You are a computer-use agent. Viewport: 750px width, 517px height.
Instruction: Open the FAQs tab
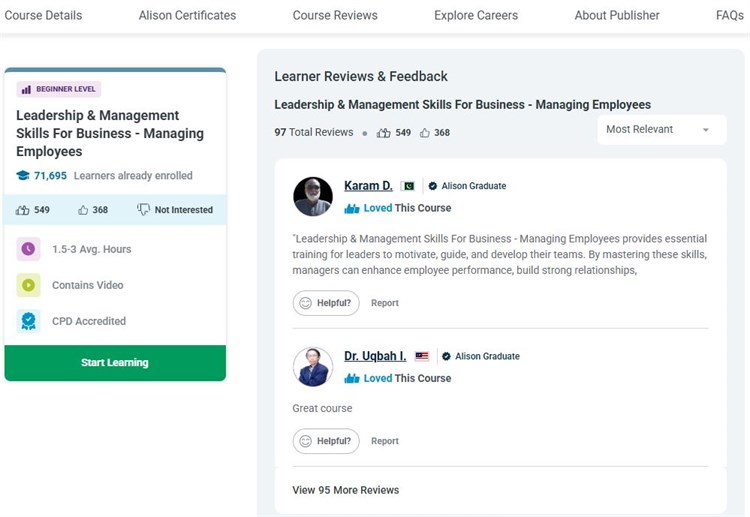click(x=729, y=15)
